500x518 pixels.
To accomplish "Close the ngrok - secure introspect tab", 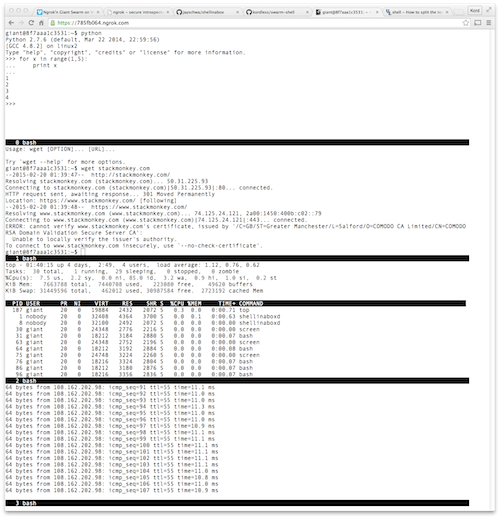I will tap(168, 12).
